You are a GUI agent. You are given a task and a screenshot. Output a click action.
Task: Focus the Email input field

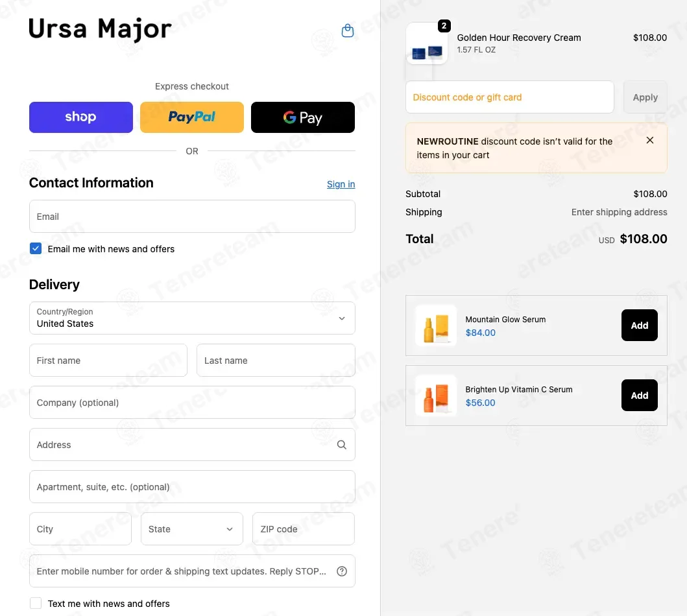pyautogui.click(x=192, y=217)
